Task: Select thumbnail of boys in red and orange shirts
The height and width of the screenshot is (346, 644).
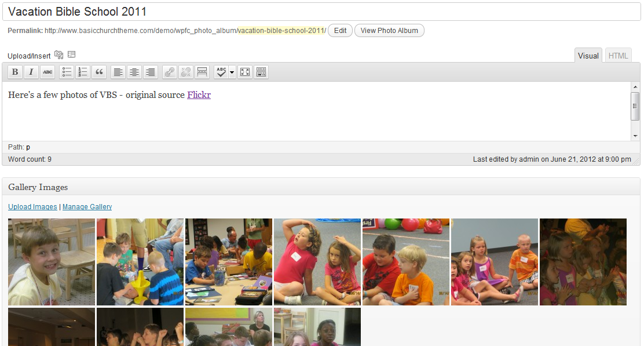Action: (406, 262)
